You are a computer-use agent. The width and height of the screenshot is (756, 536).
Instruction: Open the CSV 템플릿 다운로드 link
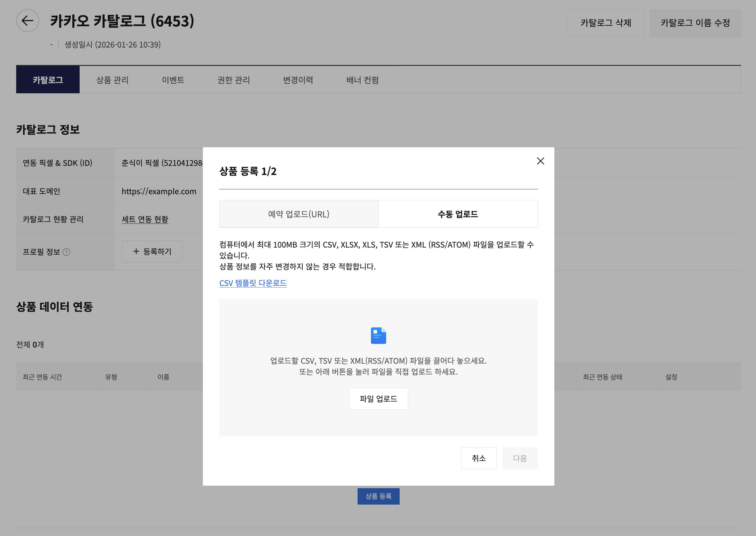253,283
